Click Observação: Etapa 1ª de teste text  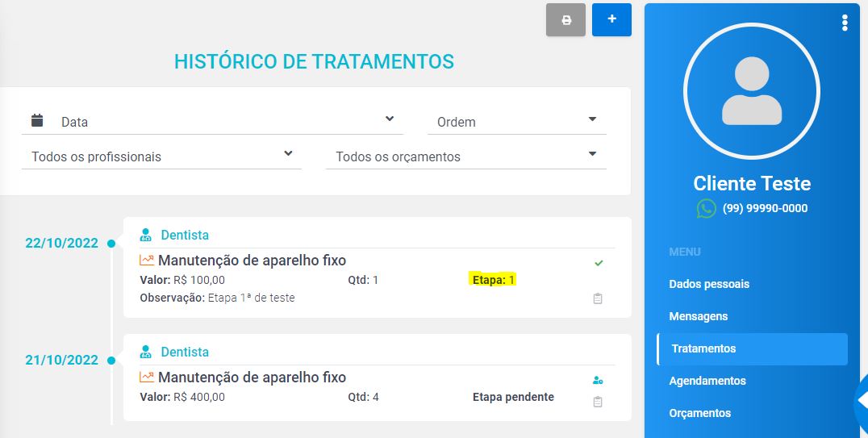[x=217, y=298]
